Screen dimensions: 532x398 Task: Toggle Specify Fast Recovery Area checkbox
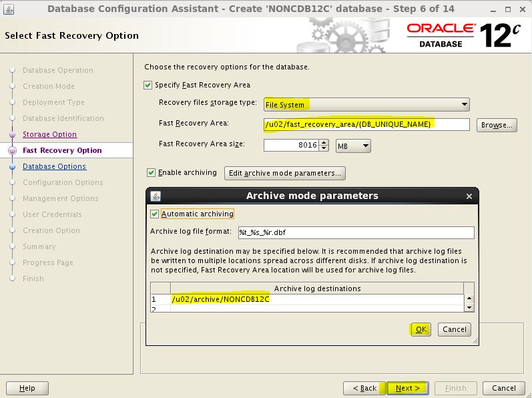pos(148,85)
